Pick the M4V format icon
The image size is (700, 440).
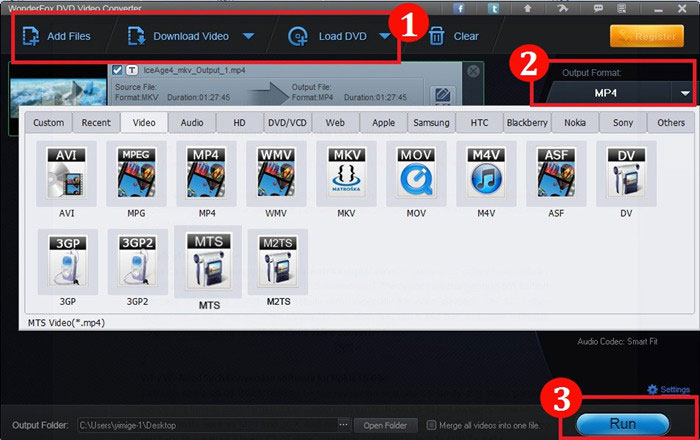pos(486,174)
